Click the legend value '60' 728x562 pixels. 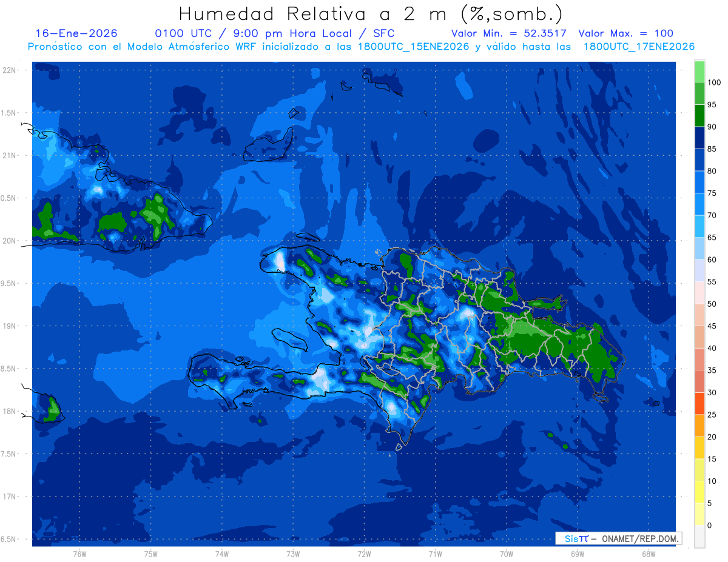pyautogui.click(x=712, y=259)
